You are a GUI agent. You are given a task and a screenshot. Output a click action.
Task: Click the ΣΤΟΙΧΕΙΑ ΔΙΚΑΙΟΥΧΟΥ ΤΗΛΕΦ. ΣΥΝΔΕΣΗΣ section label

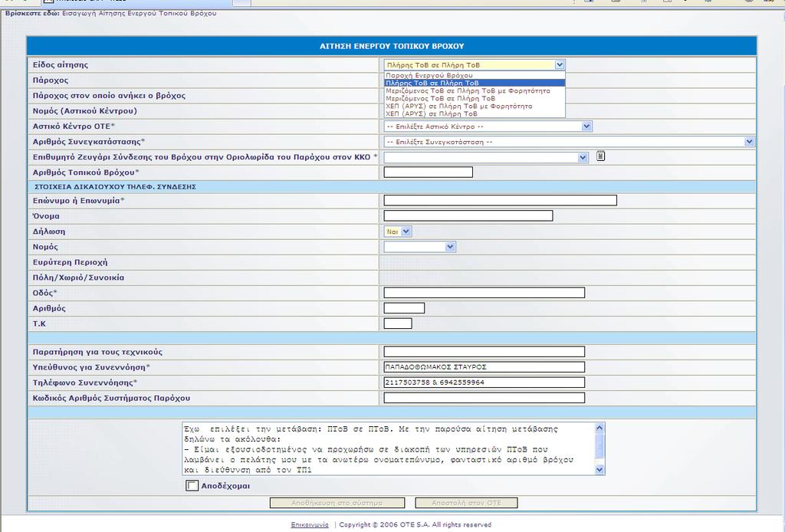[x=115, y=187]
